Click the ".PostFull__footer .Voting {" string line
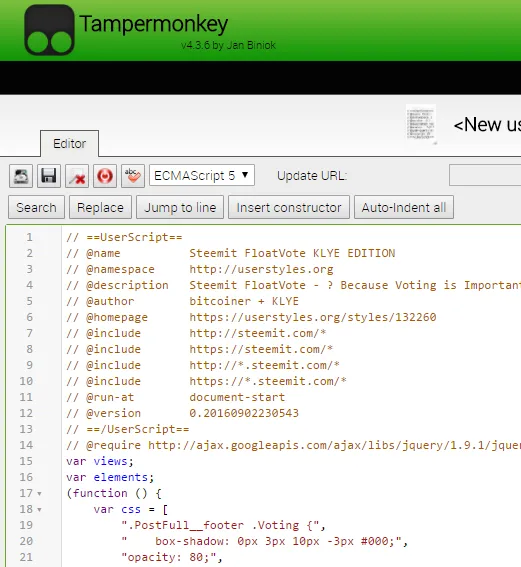521x567 pixels. tap(223, 525)
